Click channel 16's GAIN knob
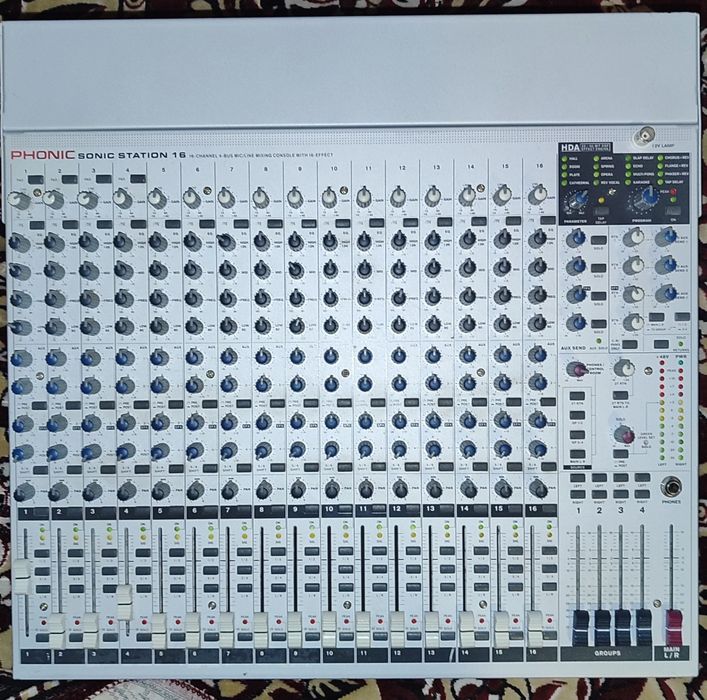Viewport: 707px width, 700px height. [x=537, y=195]
